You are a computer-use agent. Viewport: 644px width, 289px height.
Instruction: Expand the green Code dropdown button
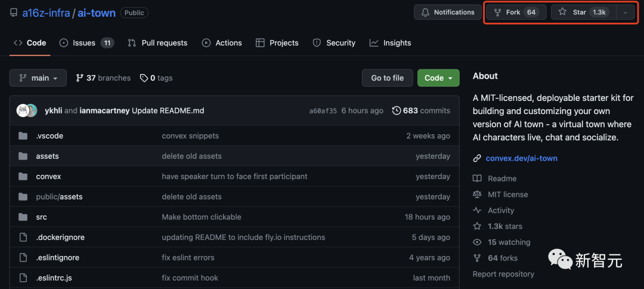(438, 78)
